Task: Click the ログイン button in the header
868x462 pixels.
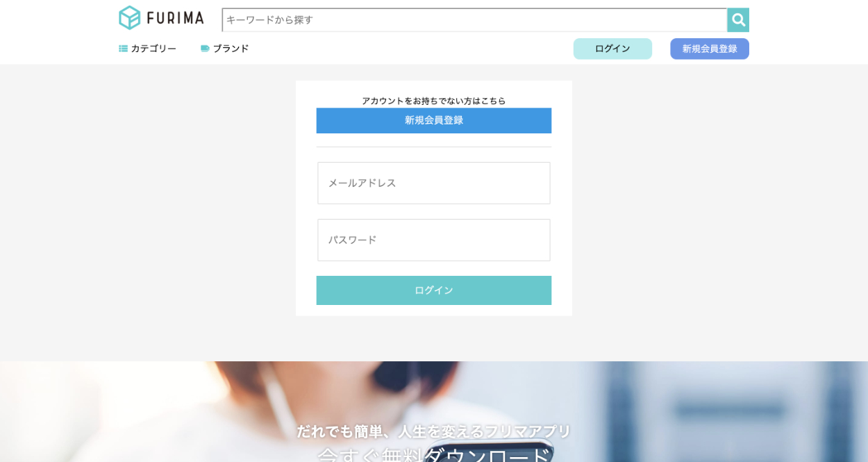Action: [612, 49]
